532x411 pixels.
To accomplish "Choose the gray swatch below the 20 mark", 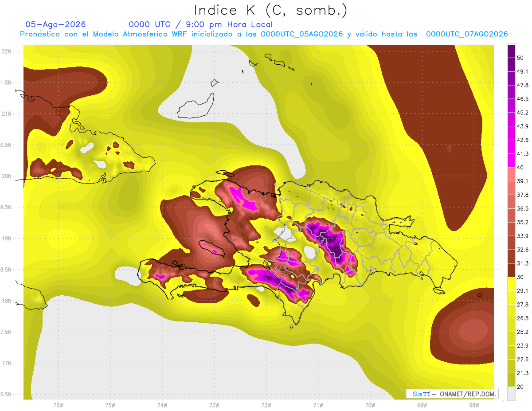I will pyautogui.click(x=511, y=394).
